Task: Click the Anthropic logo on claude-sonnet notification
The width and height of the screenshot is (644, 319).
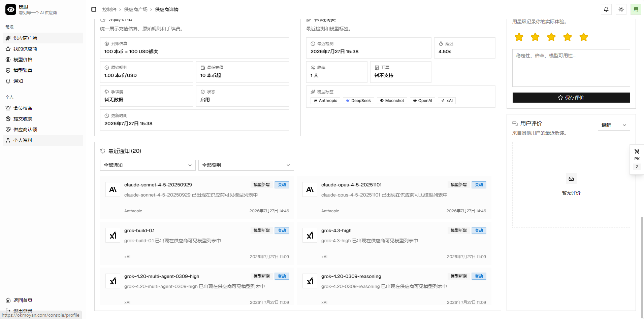Action: pos(113,189)
